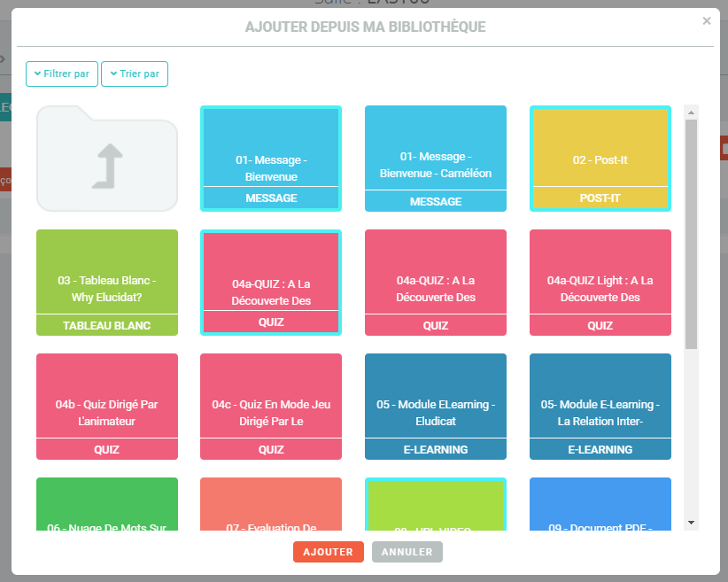Click the scrollbar down arrow

pyautogui.click(x=691, y=523)
